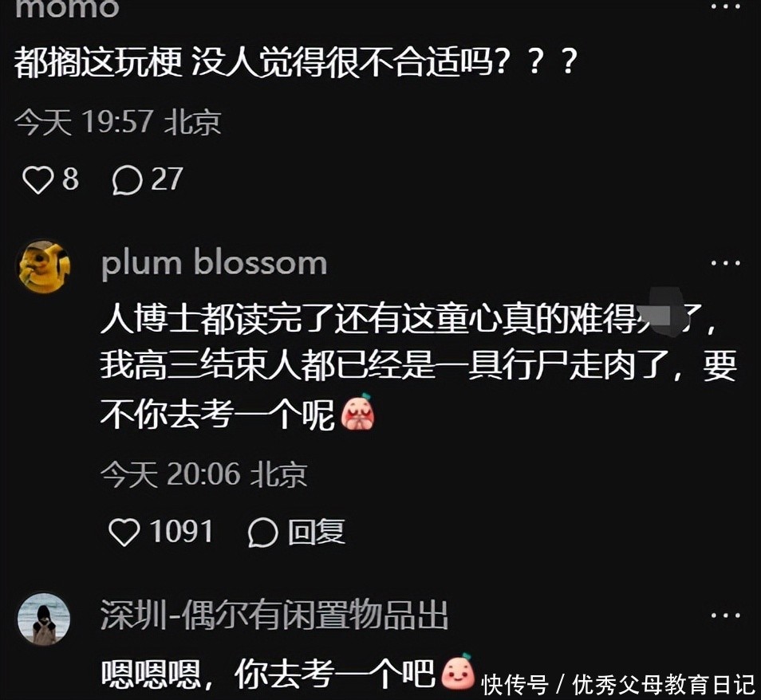The height and width of the screenshot is (700, 761).
Task: Select the praying emoji in plum blossom's comment
Action: coord(357,412)
